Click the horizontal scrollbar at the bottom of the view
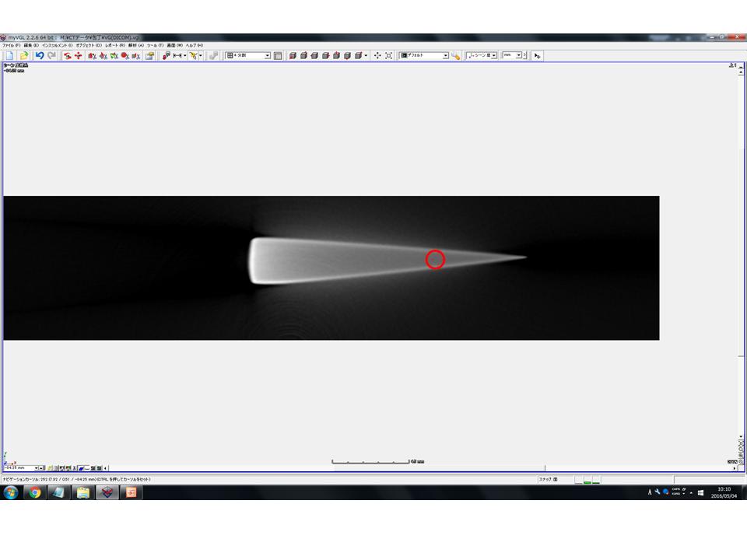The width and height of the screenshot is (747, 560). pyautogui.click(x=420, y=468)
